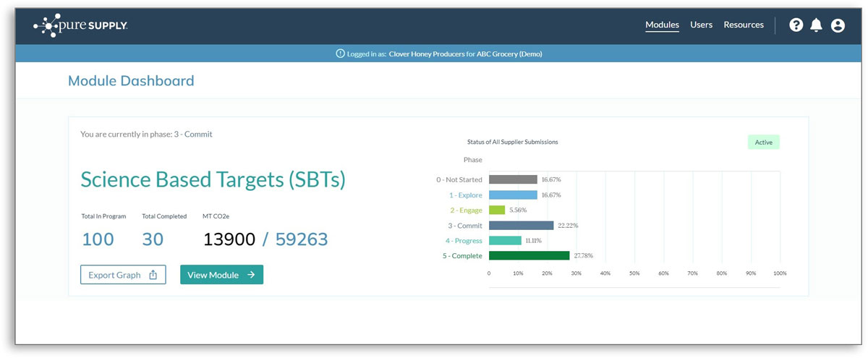Click the 2 - Engage phase label
868x358 pixels.
465,210
